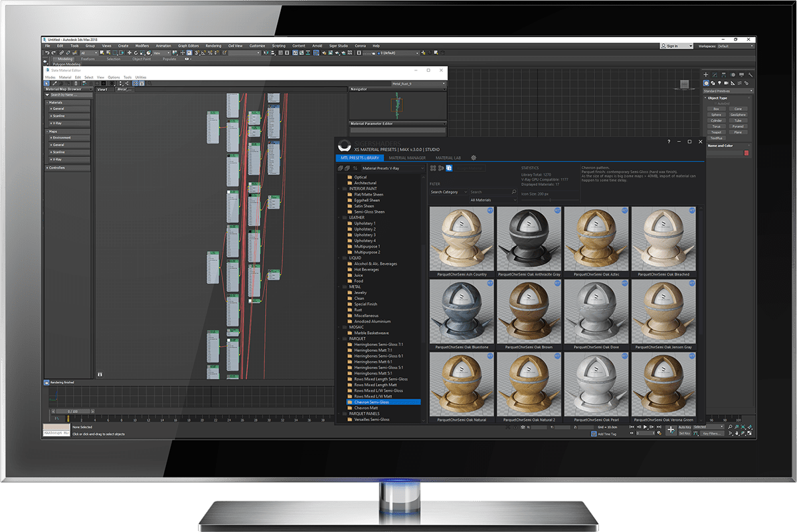This screenshot has width=797, height=532.
Task: Open the Rendering menu in 3ds Max
Action: click(213, 46)
